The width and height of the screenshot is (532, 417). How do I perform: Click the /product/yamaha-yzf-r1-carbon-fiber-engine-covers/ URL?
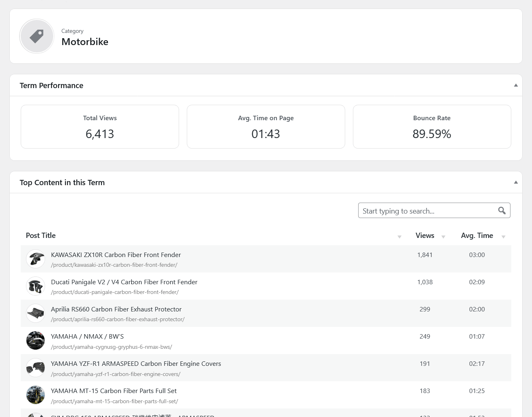pos(116,374)
